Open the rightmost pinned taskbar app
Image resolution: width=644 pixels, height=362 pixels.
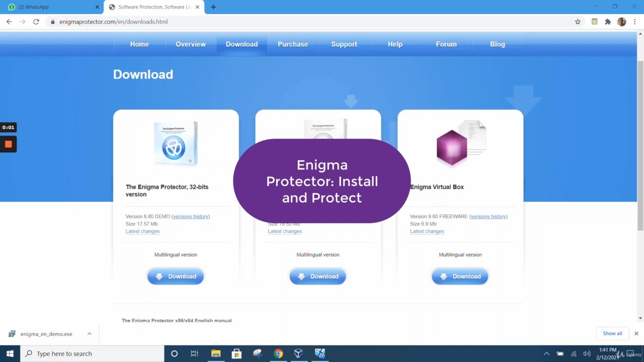click(319, 353)
